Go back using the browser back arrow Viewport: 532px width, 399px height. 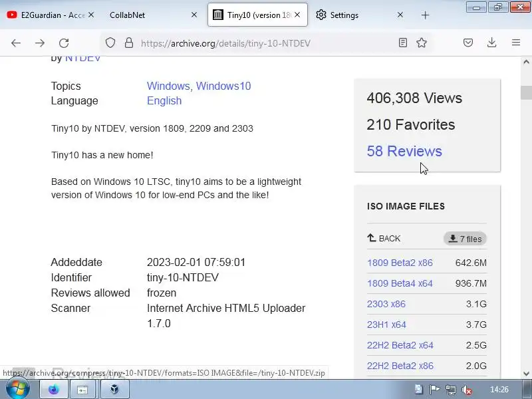16,43
